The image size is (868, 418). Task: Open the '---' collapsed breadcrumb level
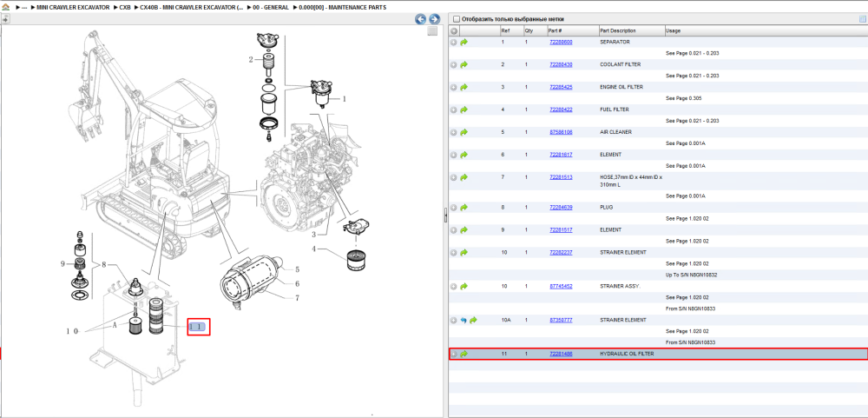point(23,8)
